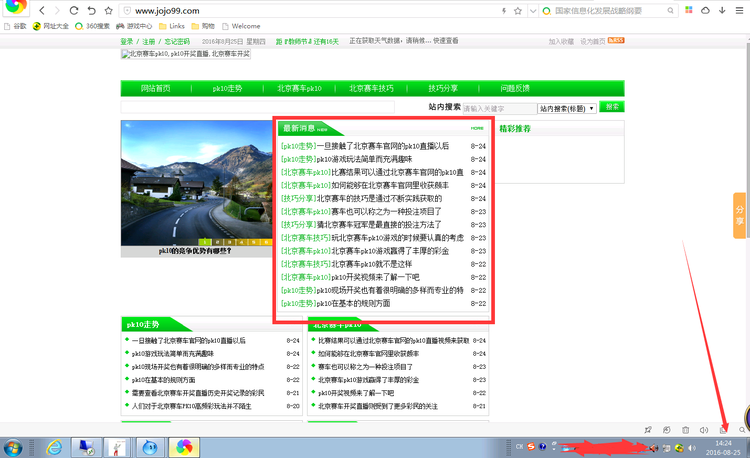Open the 北京赛车pk10 nav tab
The height and width of the screenshot is (458, 750).
[x=299, y=88]
